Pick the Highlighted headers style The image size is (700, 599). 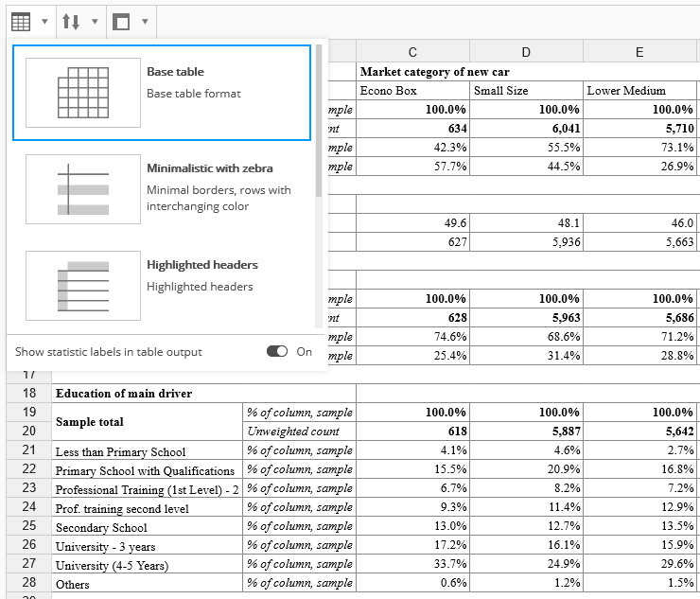point(162,286)
